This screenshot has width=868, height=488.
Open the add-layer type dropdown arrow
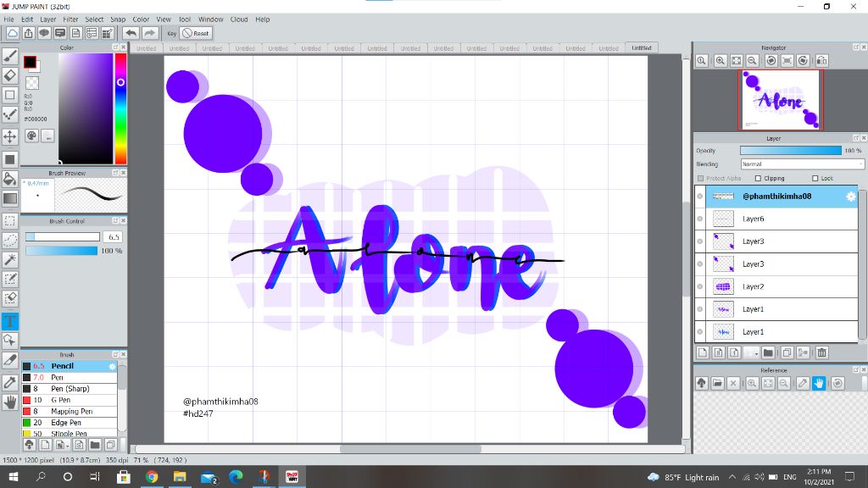click(756, 353)
